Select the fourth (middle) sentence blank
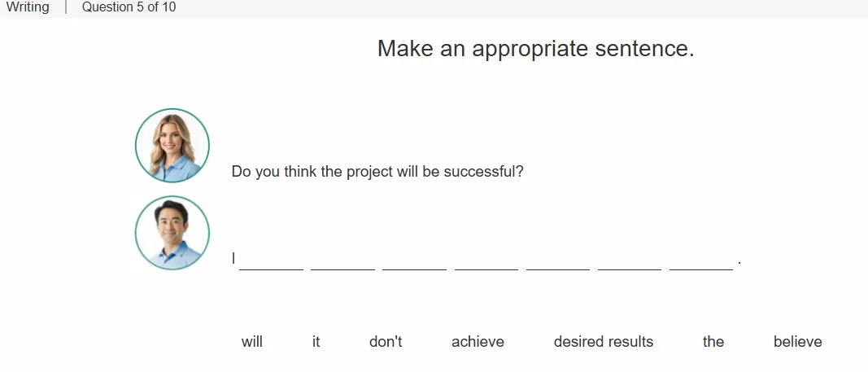Image resolution: width=868 pixels, height=372 pixels. [486, 261]
